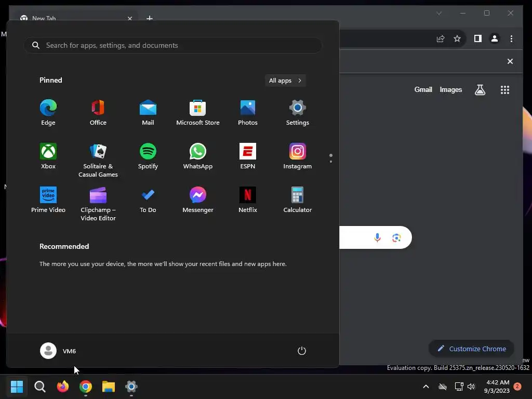Open Chrome tab search dropdown
Image resolution: width=532 pixels, height=399 pixels.
pos(438,13)
